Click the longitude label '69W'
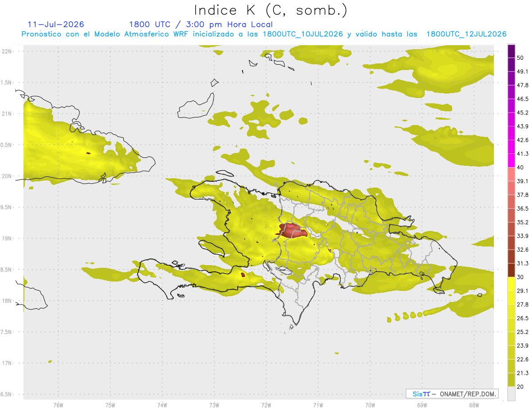The image size is (532, 411). click(422, 405)
